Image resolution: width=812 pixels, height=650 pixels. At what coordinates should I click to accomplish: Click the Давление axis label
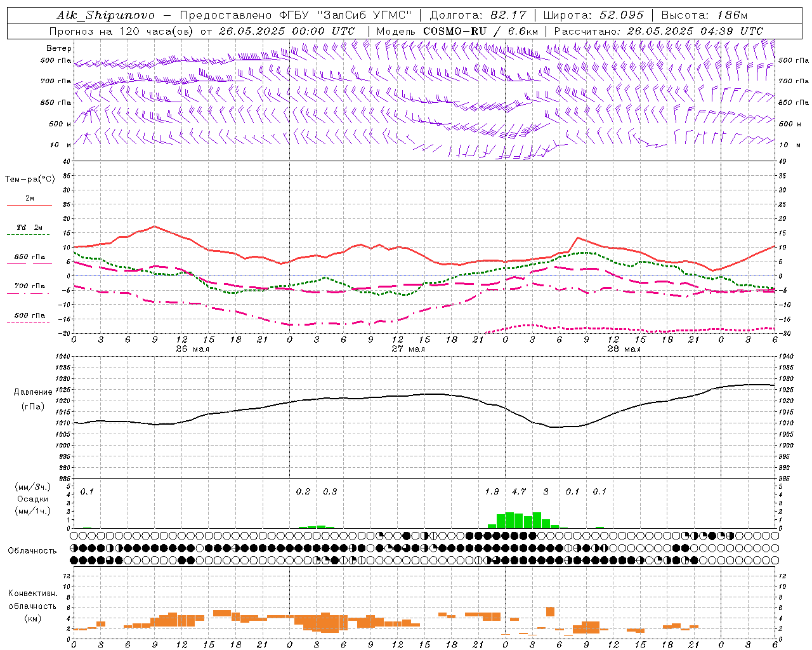33,392
